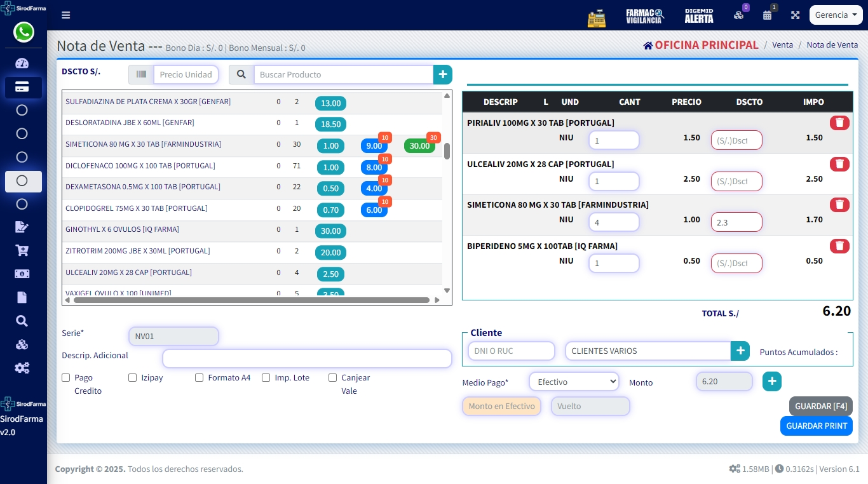Click the GUARDAR PRINT button

pos(816,426)
